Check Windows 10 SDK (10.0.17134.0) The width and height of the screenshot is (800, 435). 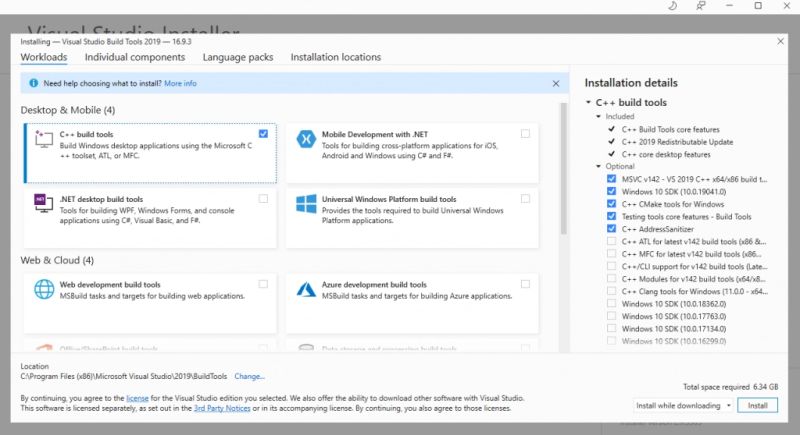point(611,328)
